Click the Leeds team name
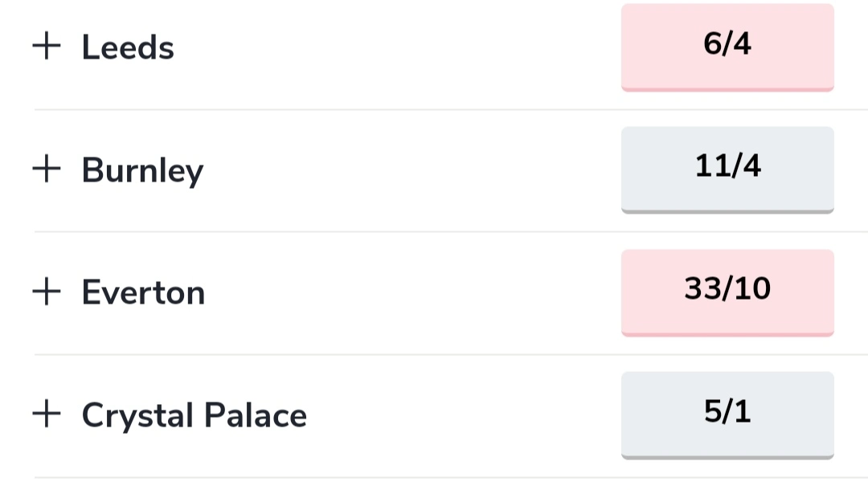 tap(128, 47)
